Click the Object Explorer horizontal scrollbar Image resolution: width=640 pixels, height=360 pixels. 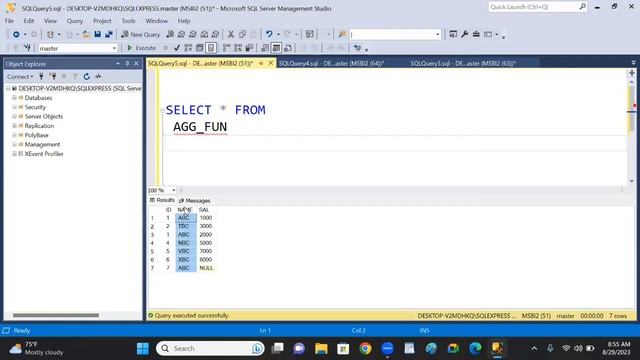[x=56, y=315]
